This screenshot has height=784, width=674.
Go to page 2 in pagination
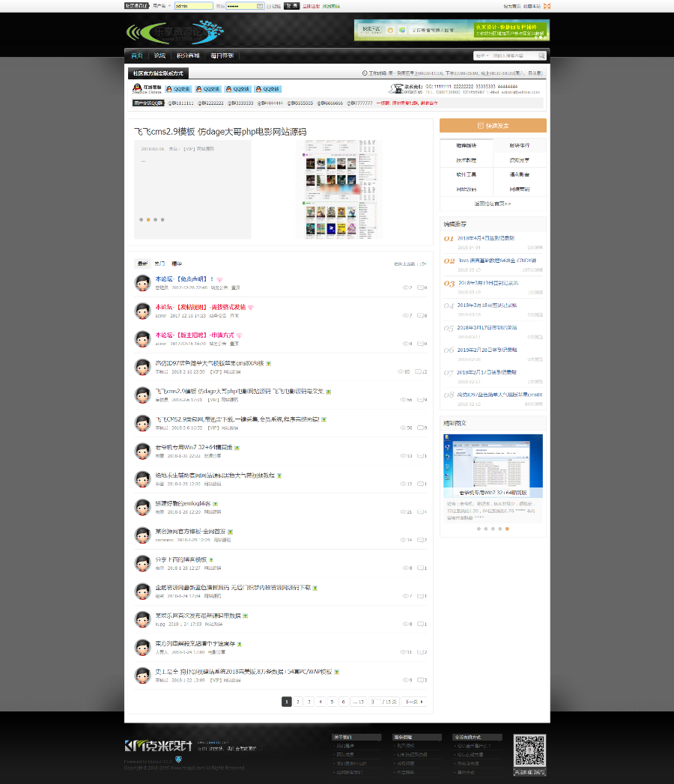298,702
